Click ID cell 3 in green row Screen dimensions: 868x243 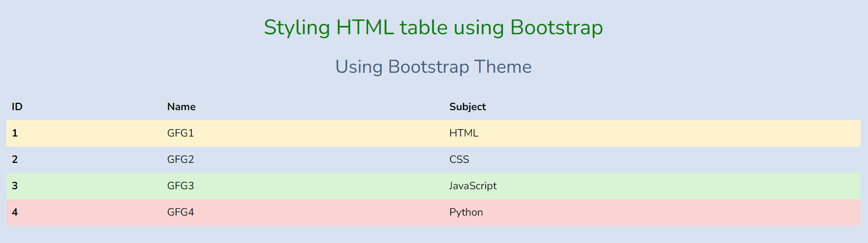(x=84, y=186)
